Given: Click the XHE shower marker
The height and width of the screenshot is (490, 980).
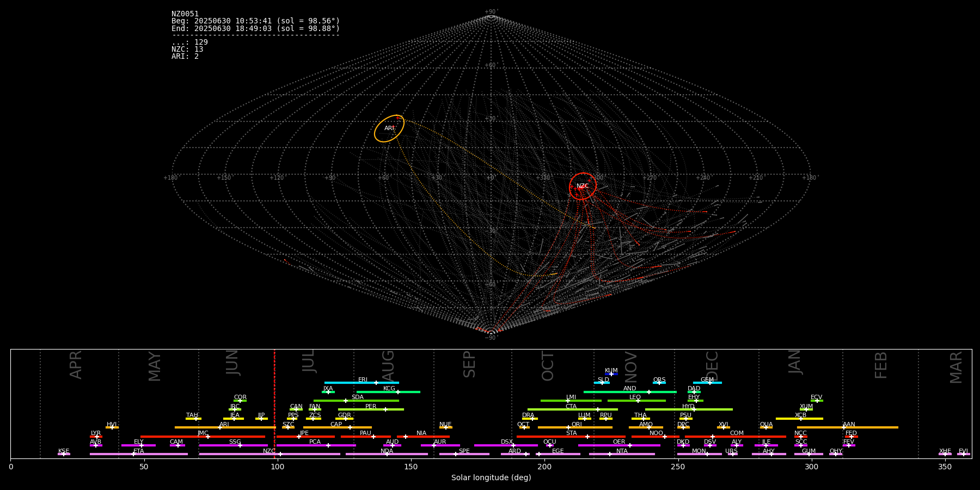Looking at the screenshot, I should tap(945, 454).
